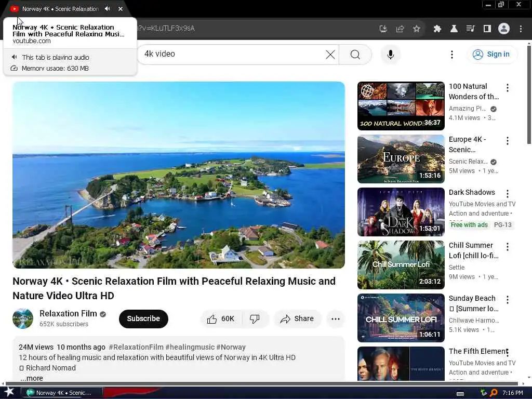Toggle the browser side panel icon
This screenshot has height=399, width=532.
(487, 29)
